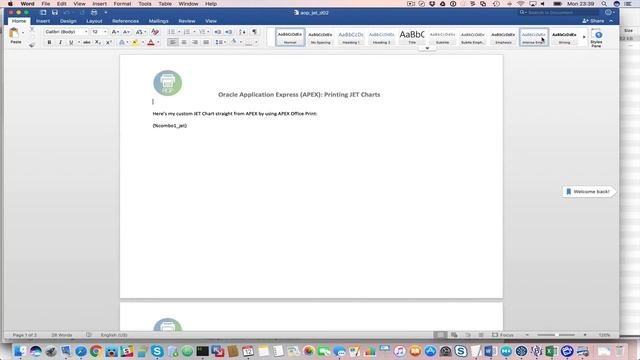Switch to the Mailings tab

coord(158,21)
